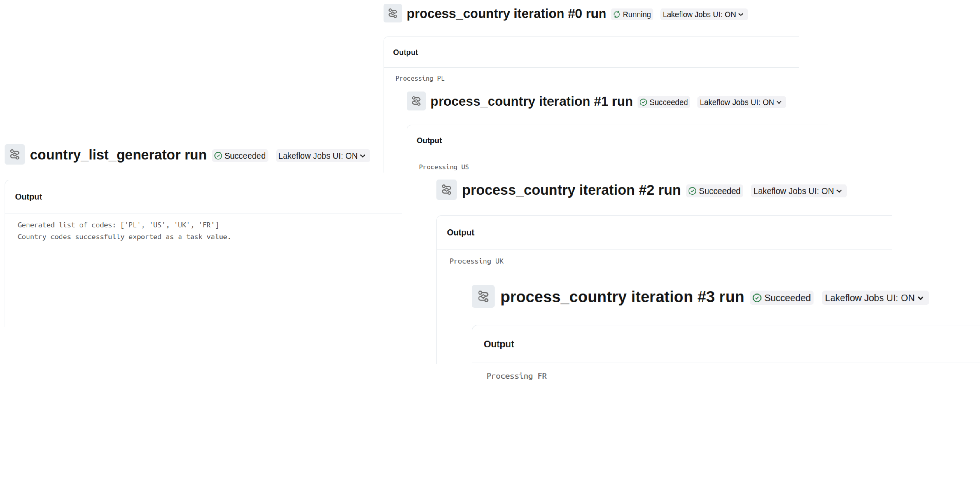This screenshot has width=980, height=491.
Task: Click the country_list_generator run title
Action: [118, 155]
